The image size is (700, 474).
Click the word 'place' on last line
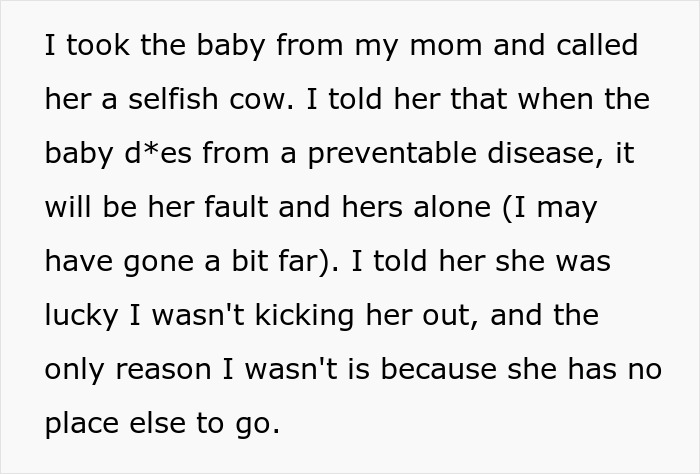coord(82,423)
